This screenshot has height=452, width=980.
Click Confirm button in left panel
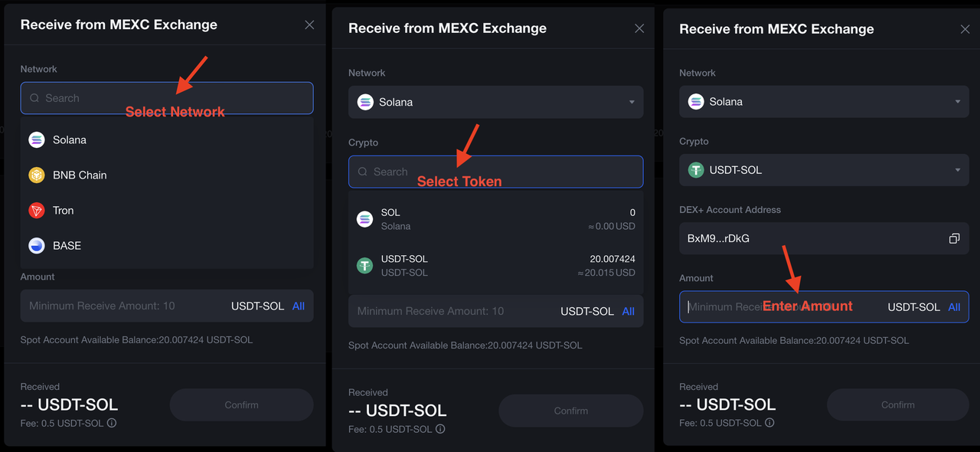(241, 405)
